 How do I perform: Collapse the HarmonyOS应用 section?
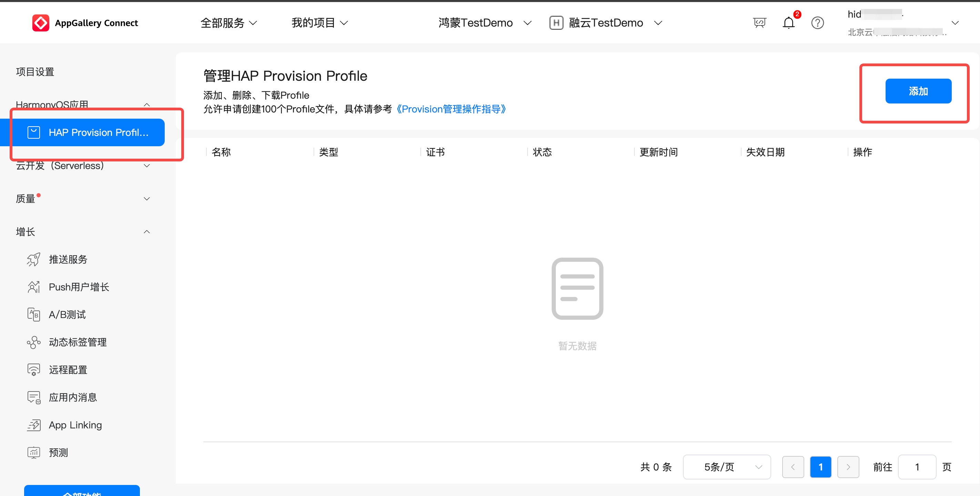(146, 105)
